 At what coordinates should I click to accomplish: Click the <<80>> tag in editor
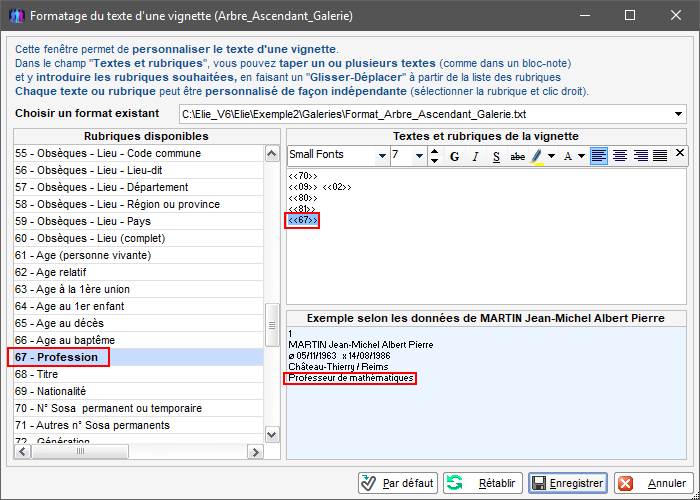303,198
